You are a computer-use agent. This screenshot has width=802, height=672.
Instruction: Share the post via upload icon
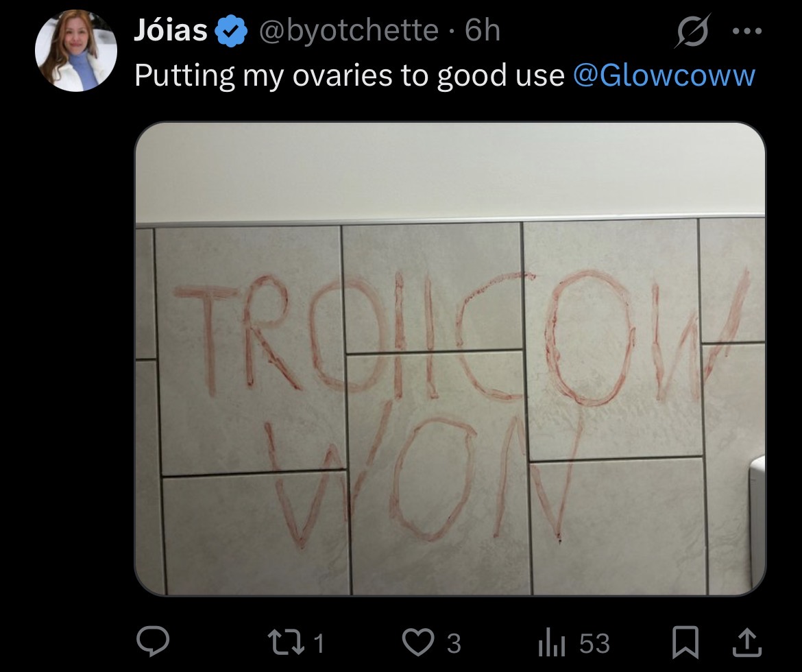pos(746,643)
